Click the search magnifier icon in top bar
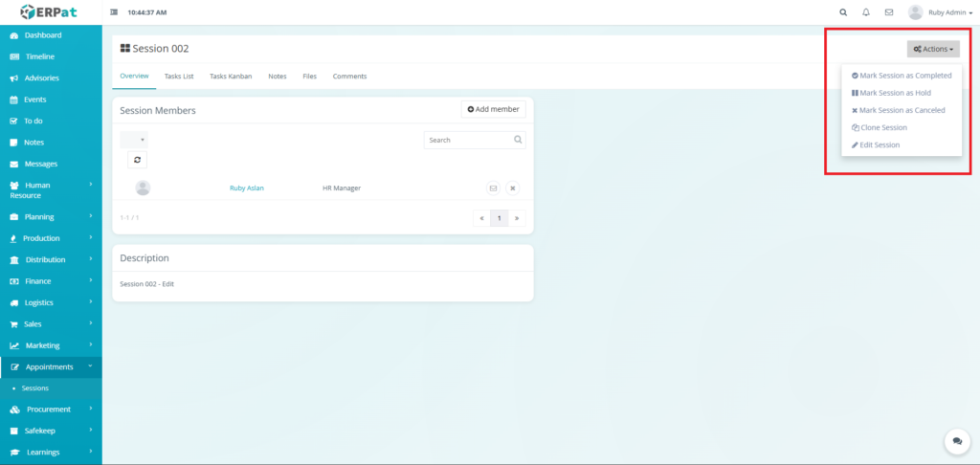Screen dimensions: 980x465 point(842,12)
